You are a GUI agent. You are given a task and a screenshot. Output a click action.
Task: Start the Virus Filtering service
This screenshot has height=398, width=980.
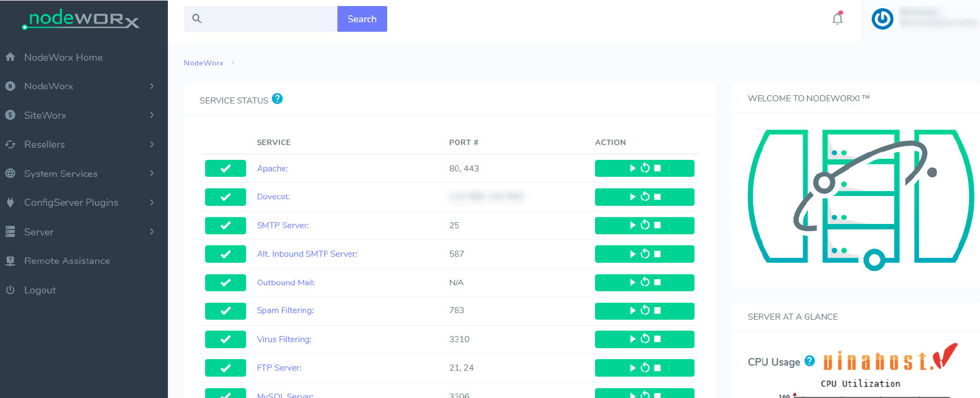point(633,339)
